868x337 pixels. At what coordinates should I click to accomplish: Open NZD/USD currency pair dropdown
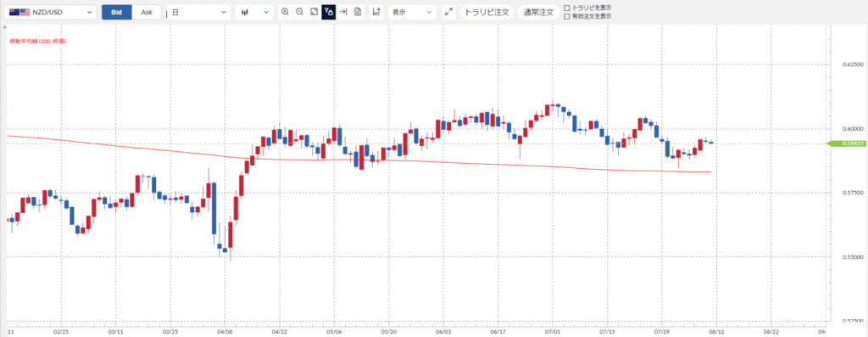(50, 12)
